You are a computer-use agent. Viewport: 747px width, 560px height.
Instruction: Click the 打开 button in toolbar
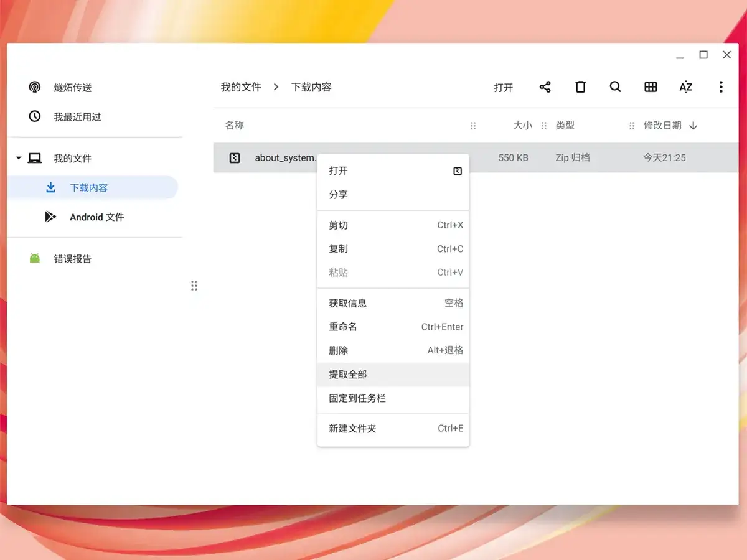tap(504, 88)
